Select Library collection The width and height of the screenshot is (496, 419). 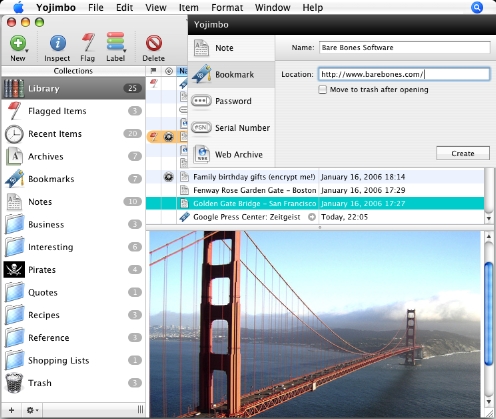tap(73, 88)
